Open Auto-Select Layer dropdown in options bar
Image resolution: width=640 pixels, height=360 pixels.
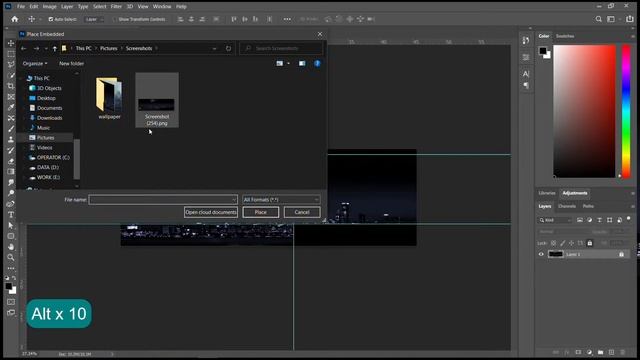pos(94,19)
